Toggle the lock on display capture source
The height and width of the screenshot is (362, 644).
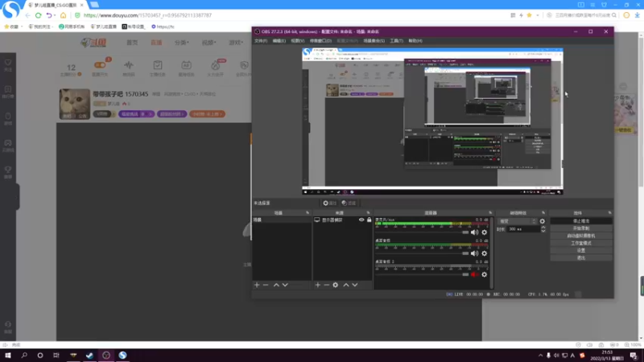click(x=369, y=220)
